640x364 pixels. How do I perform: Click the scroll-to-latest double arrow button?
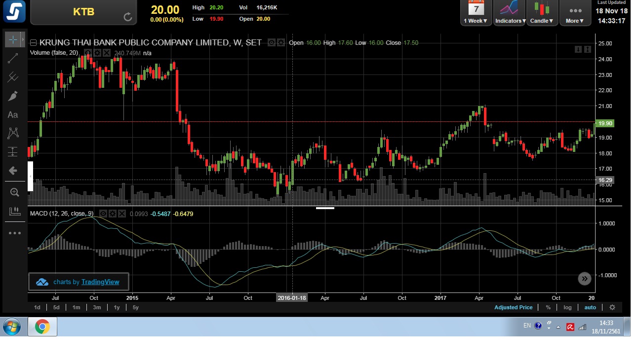[x=584, y=279]
